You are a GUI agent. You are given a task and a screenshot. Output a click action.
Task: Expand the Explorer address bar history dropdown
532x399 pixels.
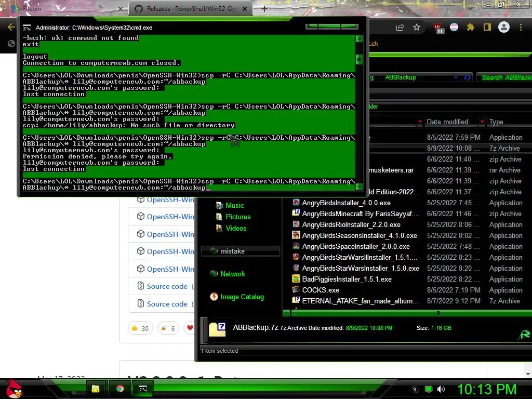point(456,78)
